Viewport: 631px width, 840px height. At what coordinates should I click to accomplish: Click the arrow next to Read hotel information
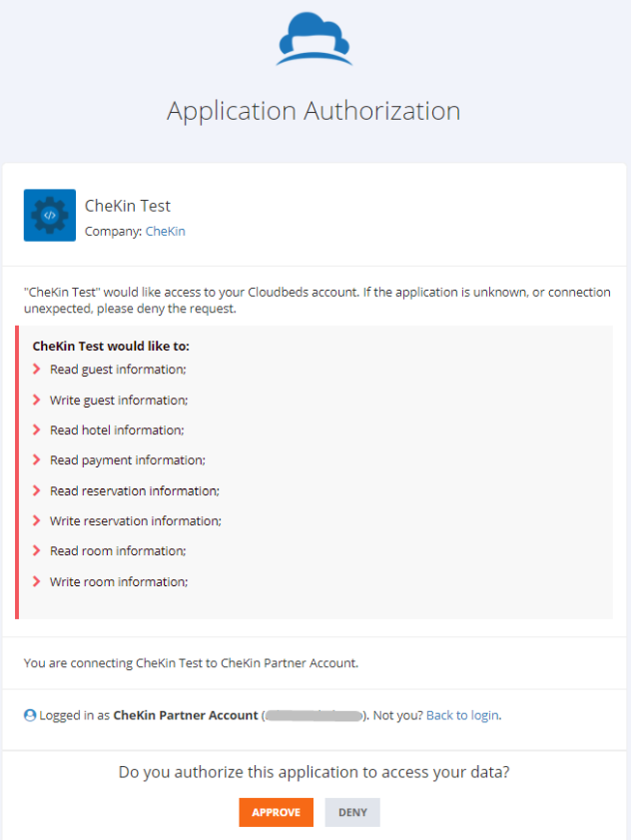coord(36,429)
